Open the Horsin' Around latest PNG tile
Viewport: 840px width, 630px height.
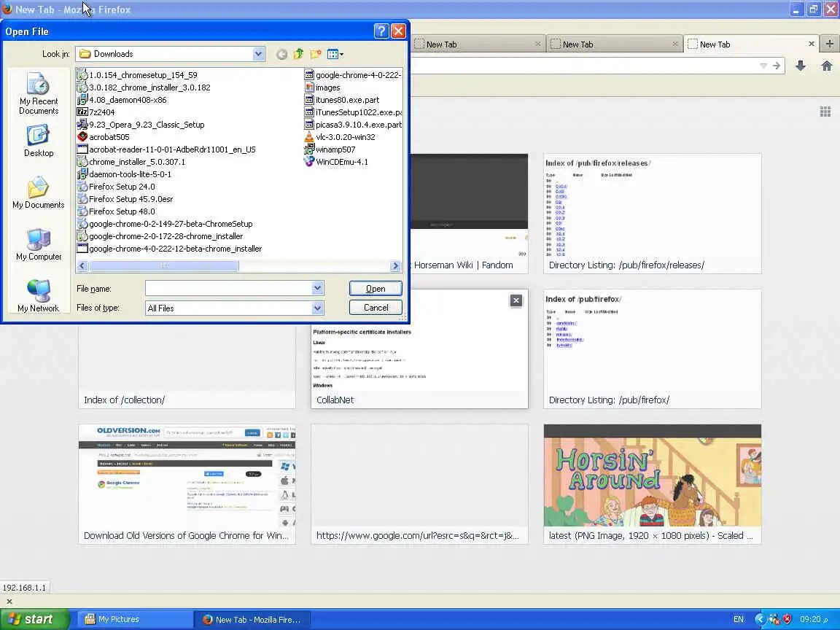pos(653,484)
